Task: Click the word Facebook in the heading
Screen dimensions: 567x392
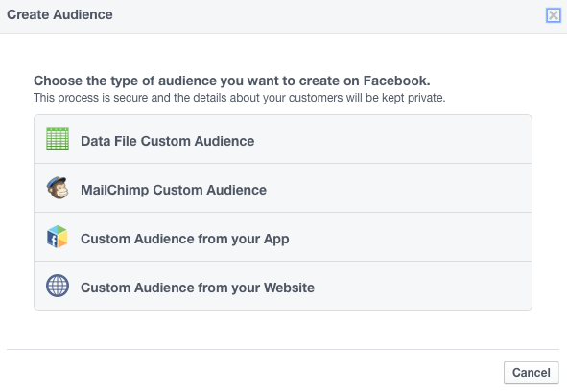Action: [x=396, y=81]
